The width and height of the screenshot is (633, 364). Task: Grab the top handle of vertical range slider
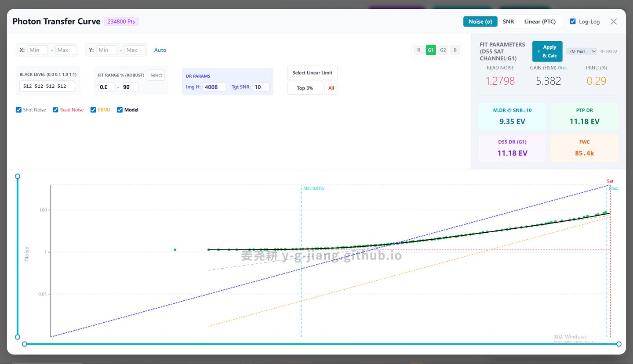click(x=18, y=176)
